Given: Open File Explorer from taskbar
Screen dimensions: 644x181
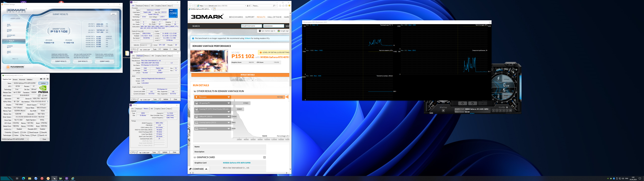Looking at the screenshot, I should (x=30, y=178).
